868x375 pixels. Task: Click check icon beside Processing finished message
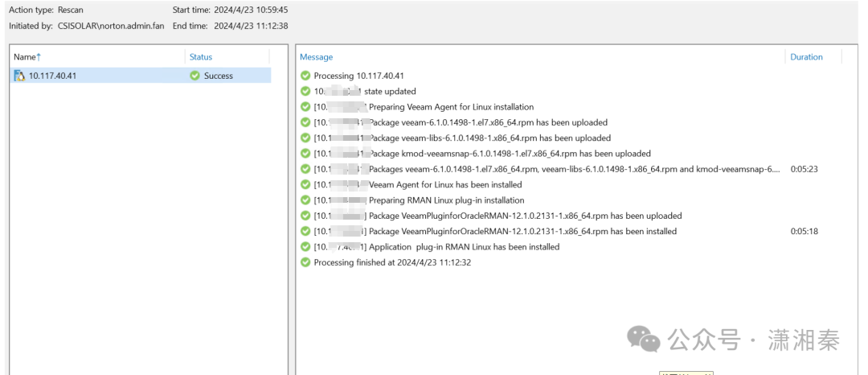(305, 262)
